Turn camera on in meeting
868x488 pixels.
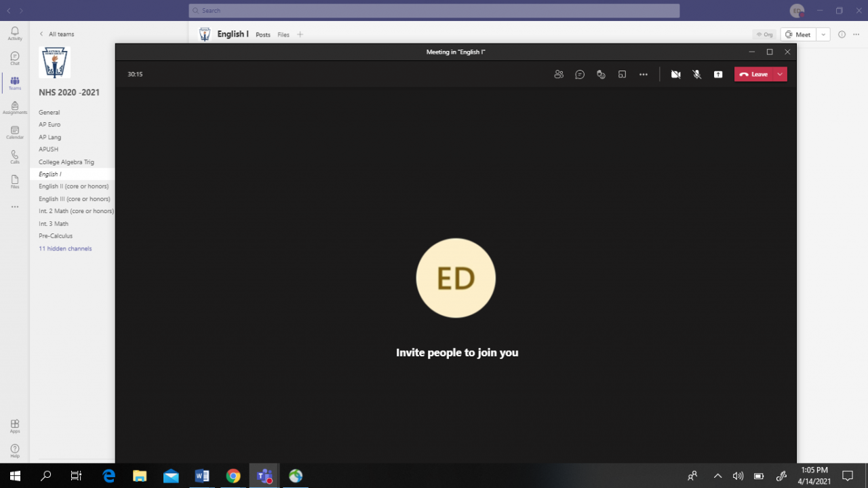click(675, 75)
